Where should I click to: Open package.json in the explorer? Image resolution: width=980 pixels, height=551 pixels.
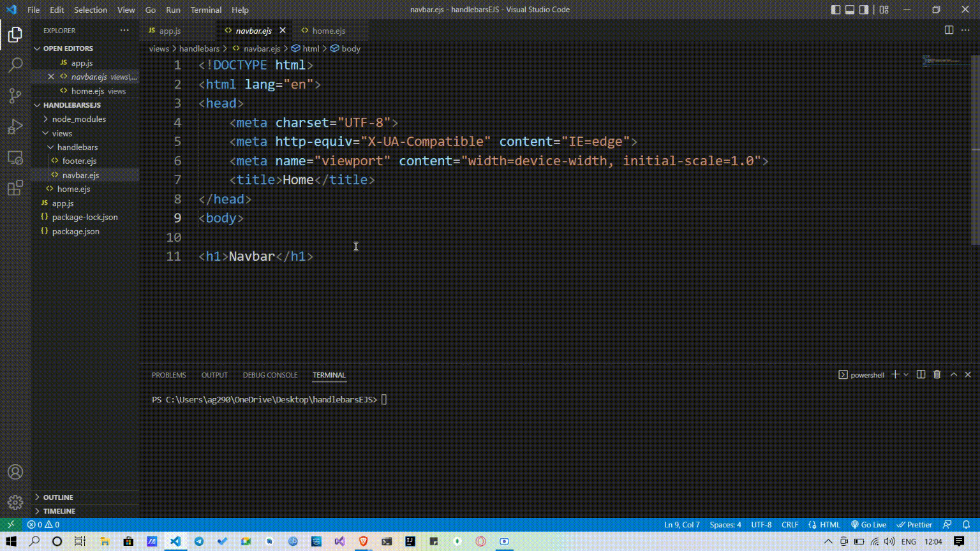pyautogui.click(x=75, y=231)
